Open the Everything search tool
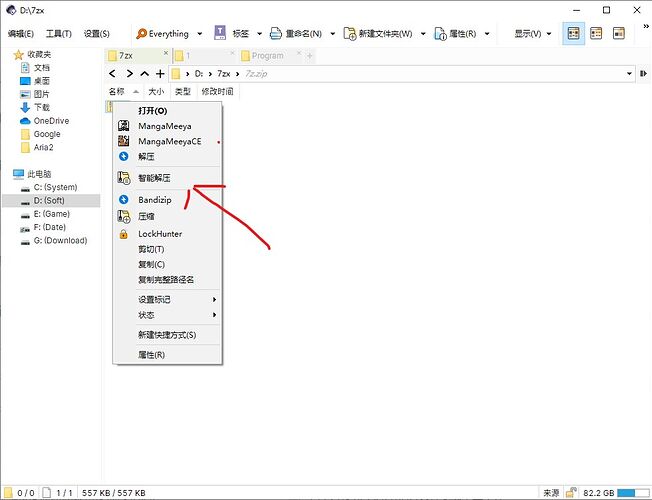The width and height of the screenshot is (652, 500). (163, 34)
